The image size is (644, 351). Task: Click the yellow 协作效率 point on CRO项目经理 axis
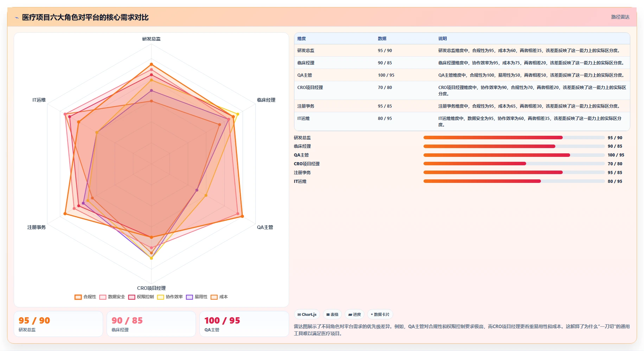click(x=152, y=258)
